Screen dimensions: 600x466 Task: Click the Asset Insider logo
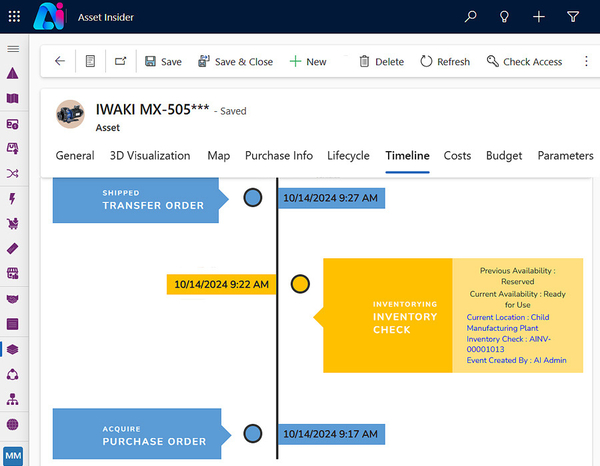[x=48, y=16]
